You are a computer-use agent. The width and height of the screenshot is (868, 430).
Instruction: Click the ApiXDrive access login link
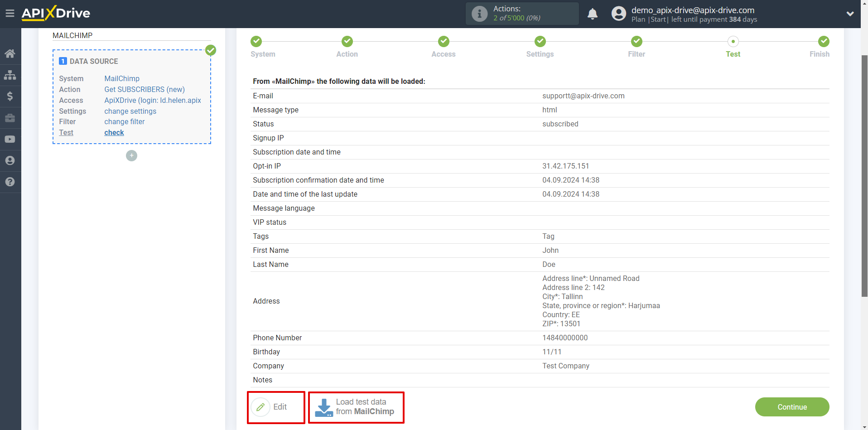point(153,100)
